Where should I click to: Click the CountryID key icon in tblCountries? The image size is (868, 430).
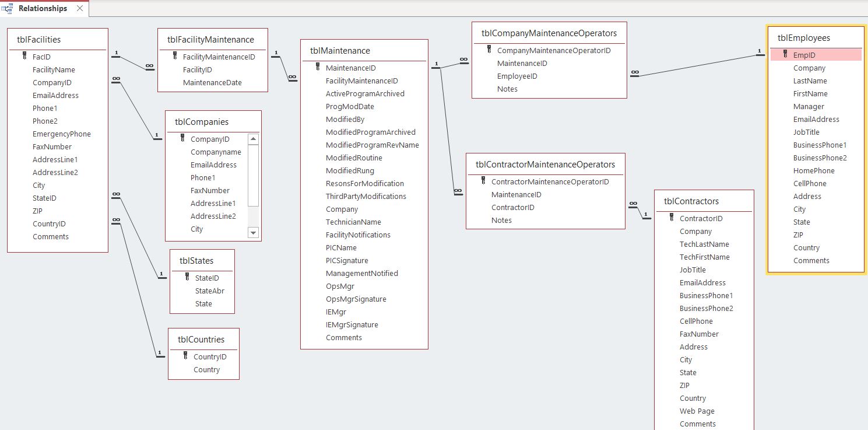[x=185, y=356]
